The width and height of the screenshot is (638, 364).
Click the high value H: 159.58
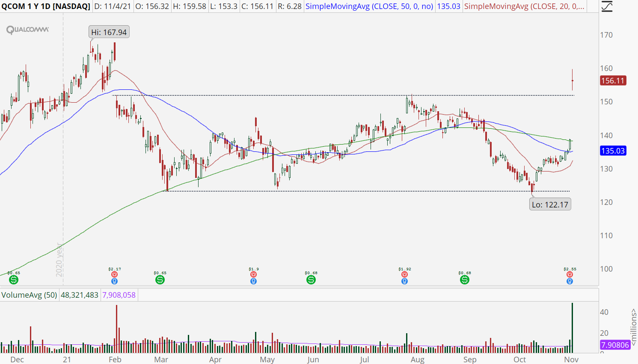pos(190,6)
